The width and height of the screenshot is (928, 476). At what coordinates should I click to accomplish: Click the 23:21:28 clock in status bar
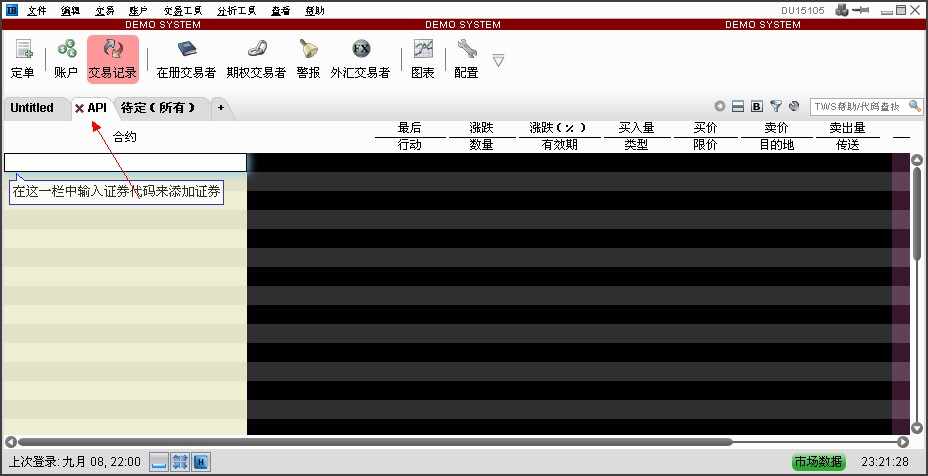pos(885,462)
